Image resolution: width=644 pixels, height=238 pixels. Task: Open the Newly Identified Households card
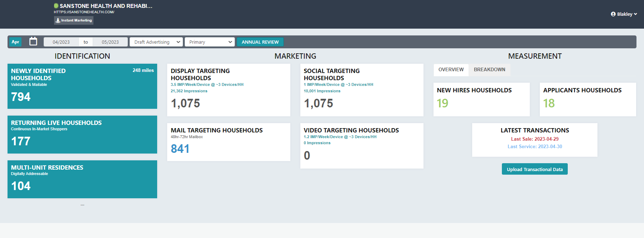click(x=82, y=86)
